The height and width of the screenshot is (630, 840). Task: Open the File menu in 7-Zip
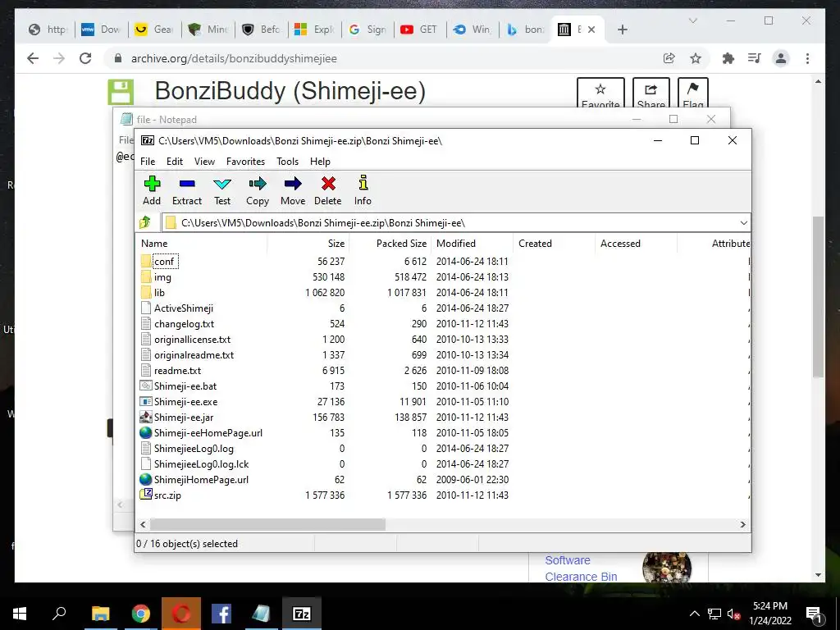(x=148, y=162)
